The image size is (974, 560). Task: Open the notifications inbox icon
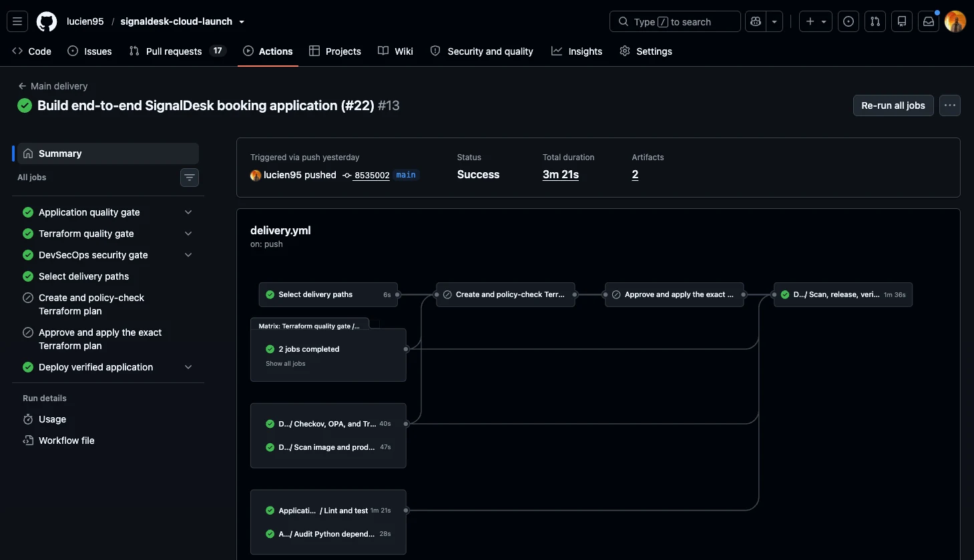coord(929,21)
